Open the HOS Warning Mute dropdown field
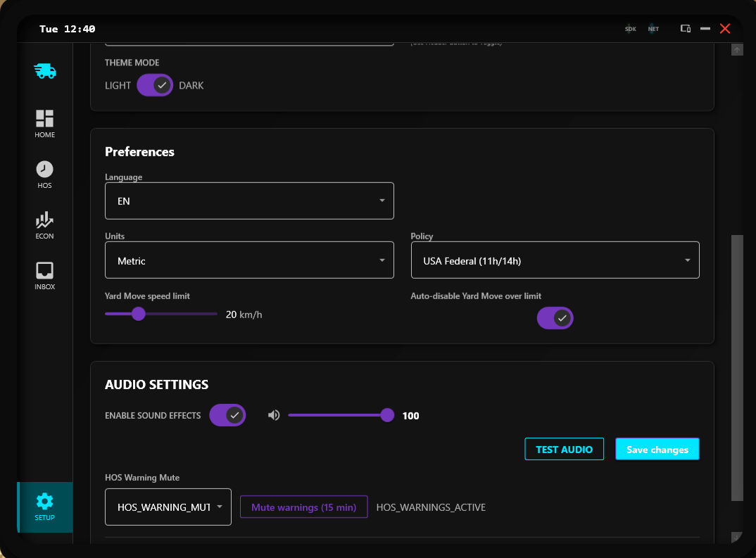 [x=168, y=507]
